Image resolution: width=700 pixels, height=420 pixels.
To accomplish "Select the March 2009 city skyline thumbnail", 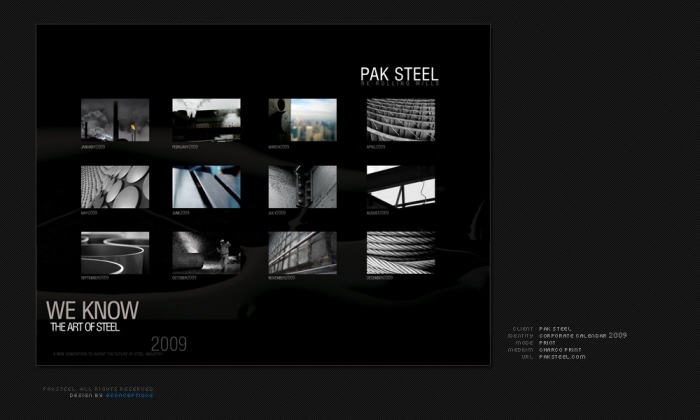I will (303, 120).
